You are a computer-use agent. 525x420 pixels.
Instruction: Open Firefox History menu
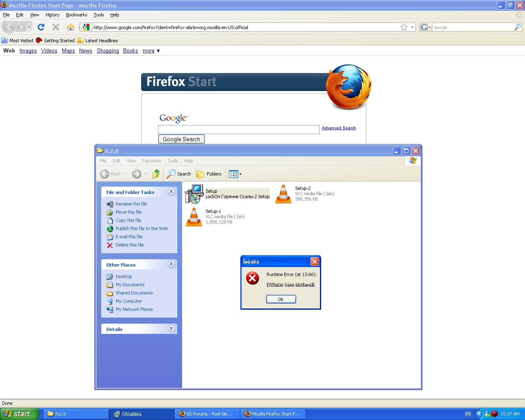pos(52,15)
